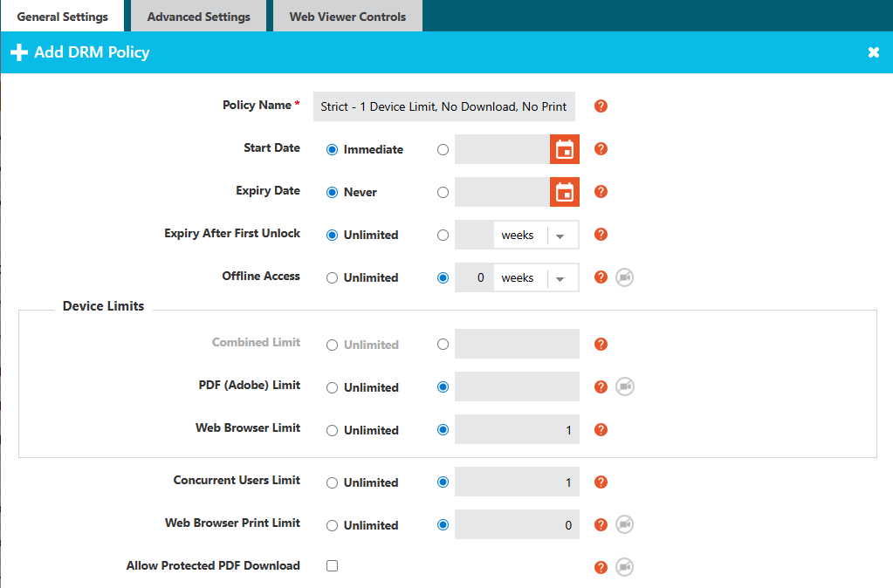Play the Allow Protected PDF Download video
Viewport: 893px width, 588px height.
point(625,567)
